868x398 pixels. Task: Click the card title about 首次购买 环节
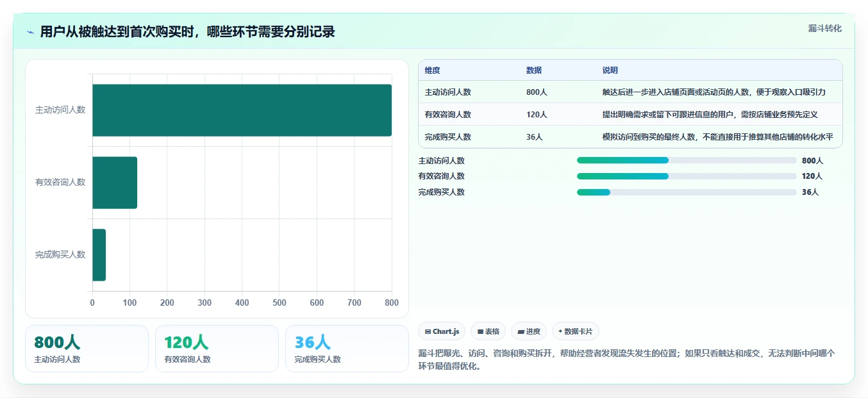pos(187,32)
